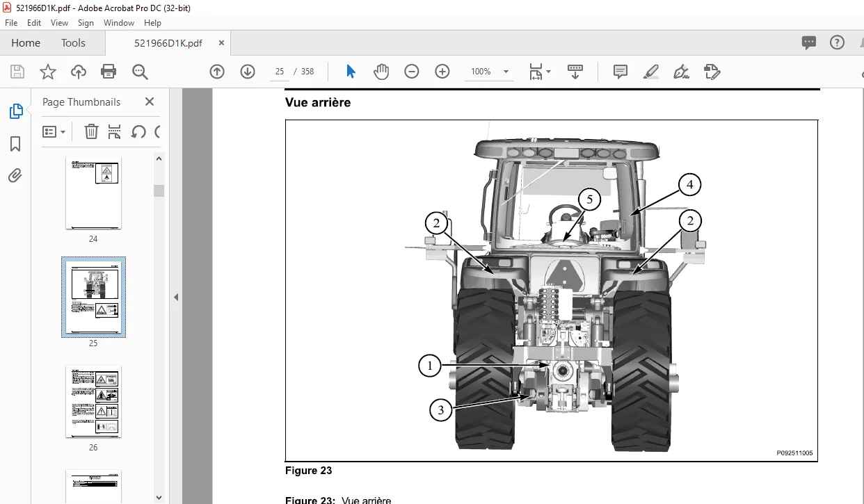Open the thumbnails options menu dropdown
The height and width of the screenshot is (504, 864).
pyautogui.click(x=54, y=131)
